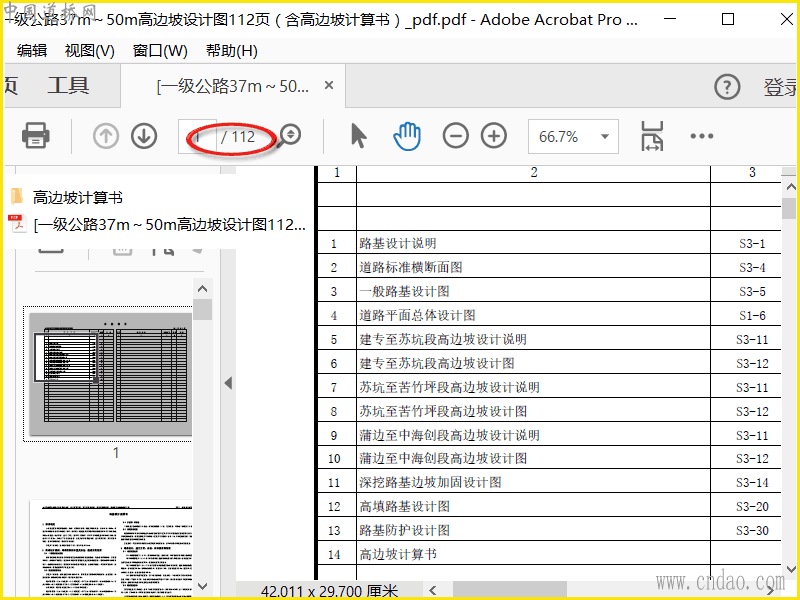
Task: Open the 编辑 menu
Action: [x=32, y=51]
